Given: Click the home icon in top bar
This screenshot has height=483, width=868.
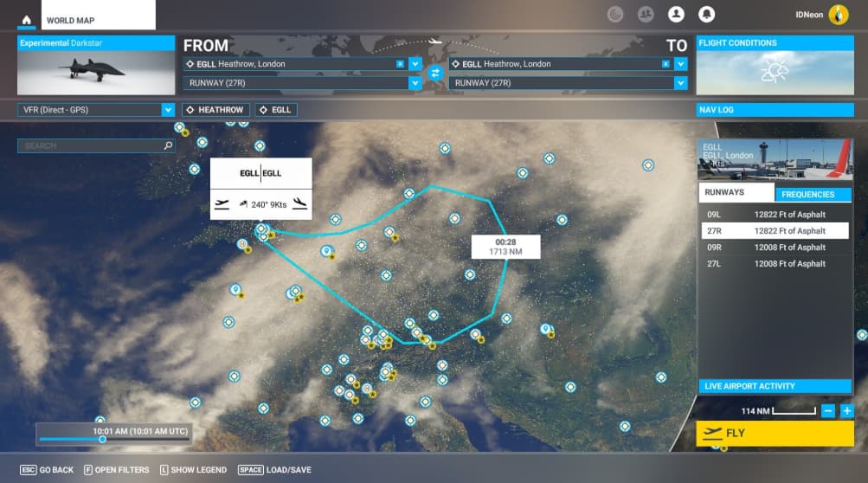Looking at the screenshot, I should [27, 19].
